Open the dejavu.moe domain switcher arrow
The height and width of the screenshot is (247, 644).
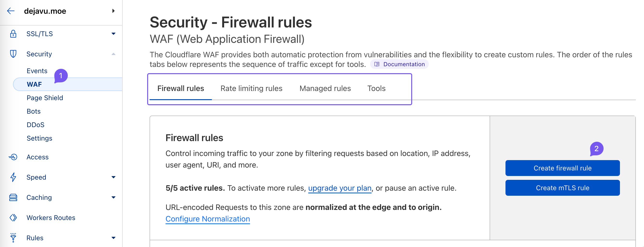(114, 11)
